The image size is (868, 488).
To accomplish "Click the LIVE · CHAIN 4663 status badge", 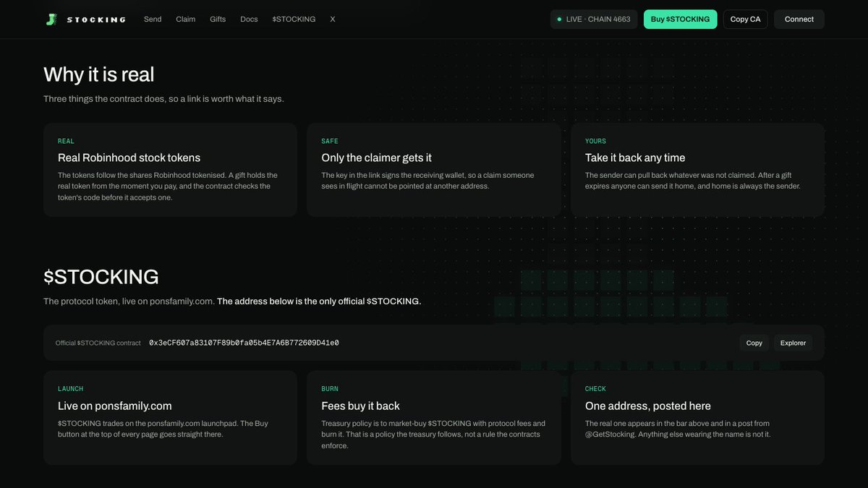I will [594, 20].
